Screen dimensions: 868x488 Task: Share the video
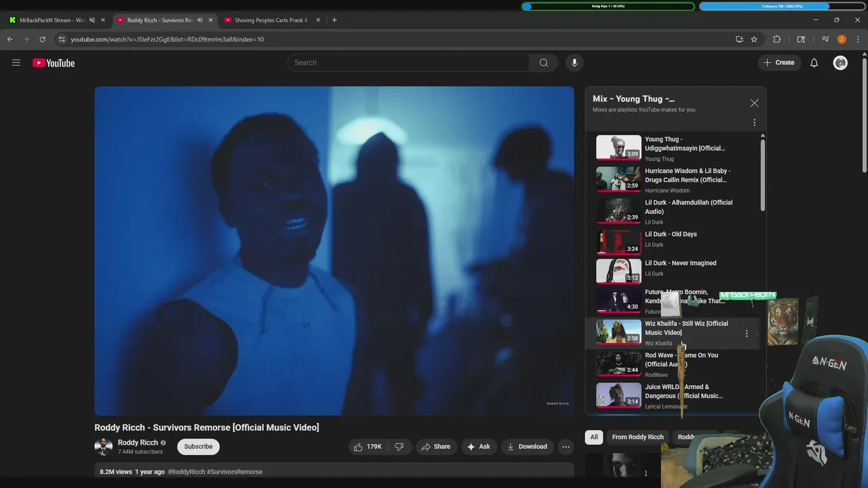click(x=435, y=447)
